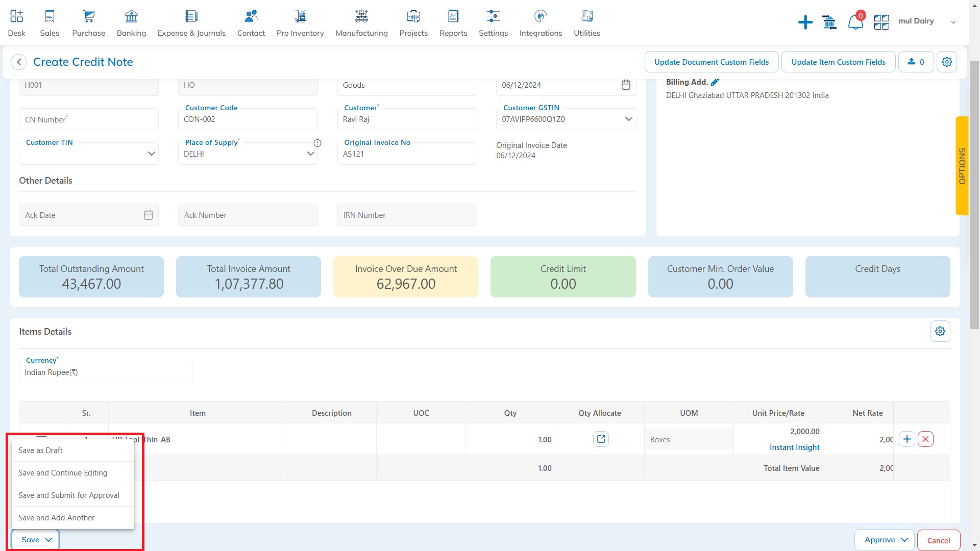This screenshot has height=551, width=980.
Task: Show Place of Supply info icon
Action: [317, 143]
